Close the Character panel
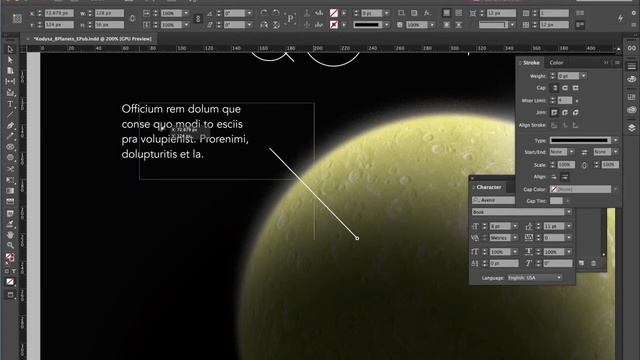Image resolution: width=640 pixels, height=360 pixels. point(472,178)
